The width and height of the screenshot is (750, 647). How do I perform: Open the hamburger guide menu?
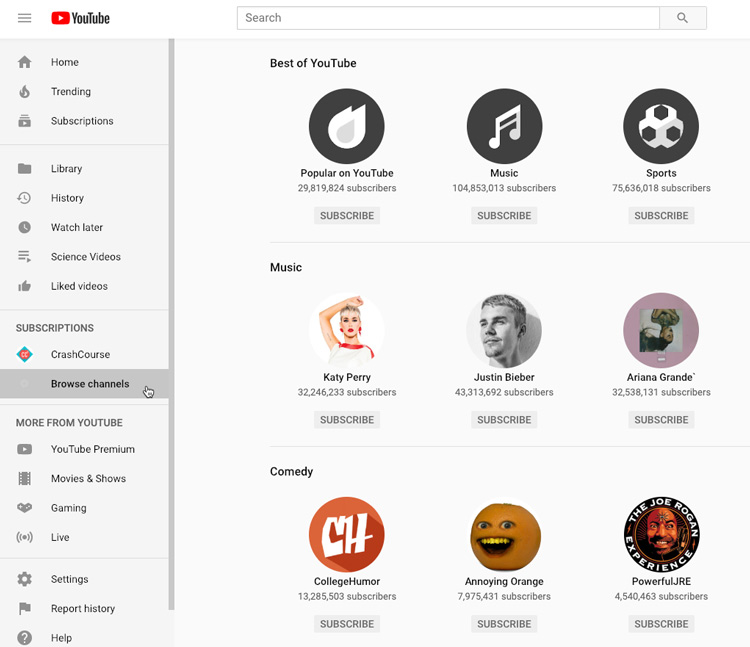(24, 18)
